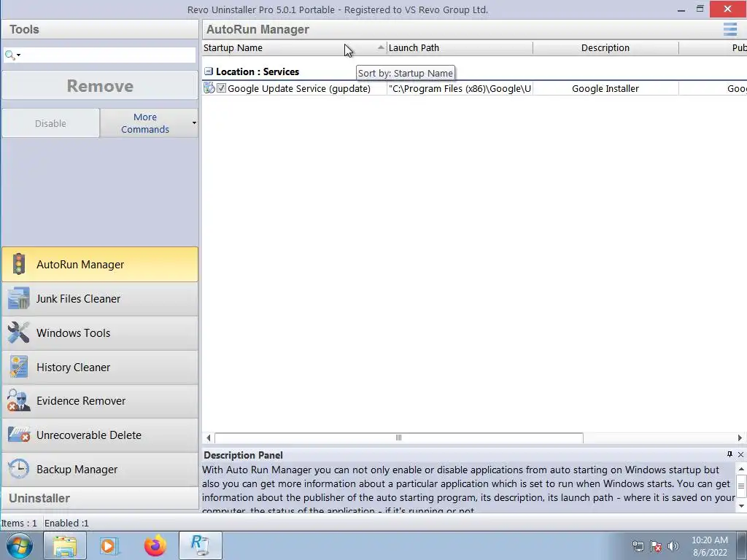The width and height of the screenshot is (747, 560).
Task: Switch to Junk Files Cleaner
Action: click(x=100, y=298)
